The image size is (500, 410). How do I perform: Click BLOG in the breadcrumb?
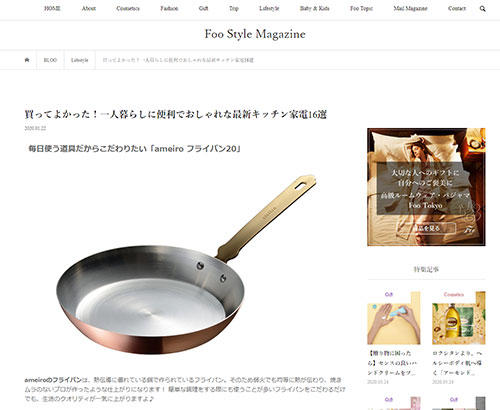tap(50, 60)
